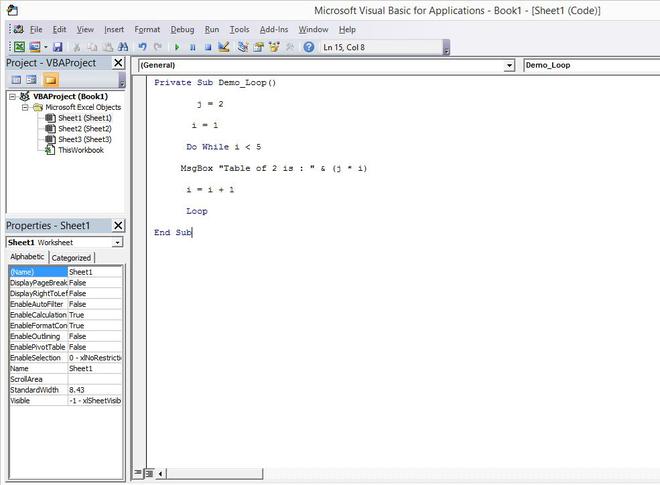Select Sheet1 (Sheet1) in project tree
Screen dimensions: 660x485
[85, 118]
